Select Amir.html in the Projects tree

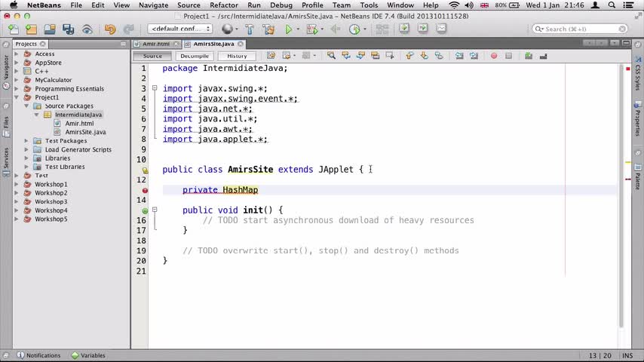[x=79, y=123]
